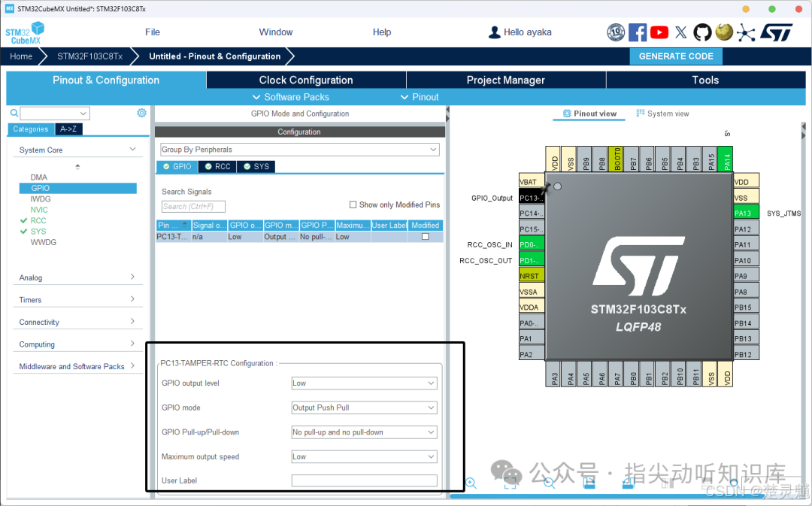This screenshot has width=812, height=506.
Task: Click the NRST pin on the chip
Action: tap(532, 275)
